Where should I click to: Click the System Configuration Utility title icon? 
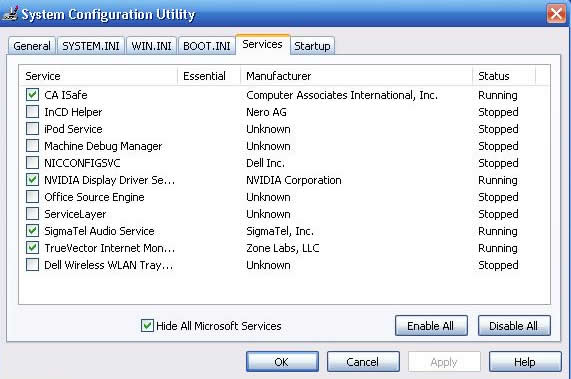point(10,14)
